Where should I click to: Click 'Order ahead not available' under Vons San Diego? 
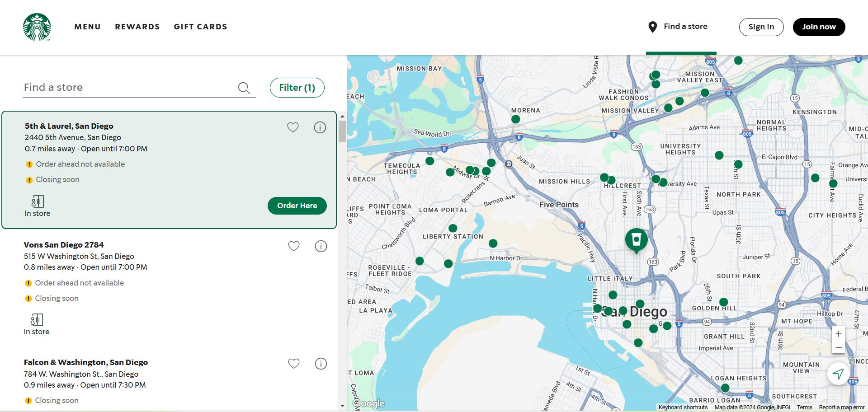pyautogui.click(x=80, y=283)
